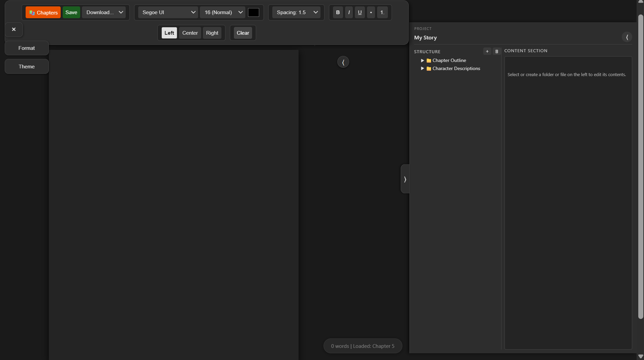Open the 16 (Normal) font size dropdown

222,12
